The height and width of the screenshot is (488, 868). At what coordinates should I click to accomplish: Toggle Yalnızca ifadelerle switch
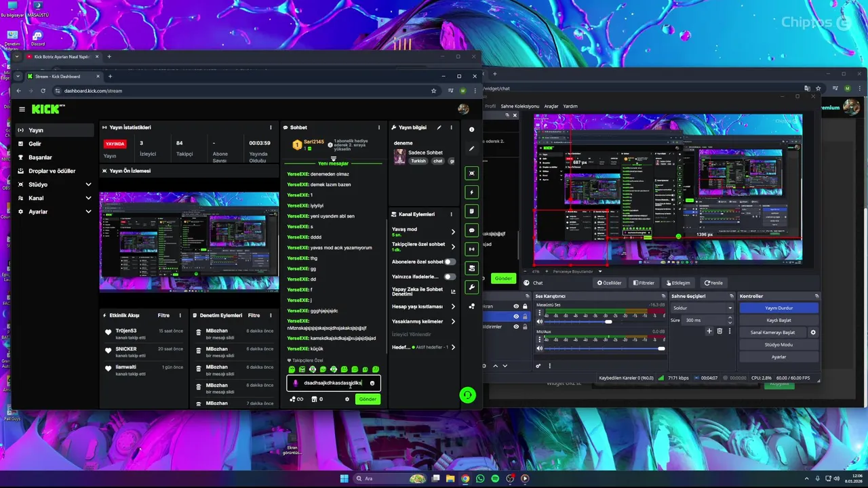[450, 277]
